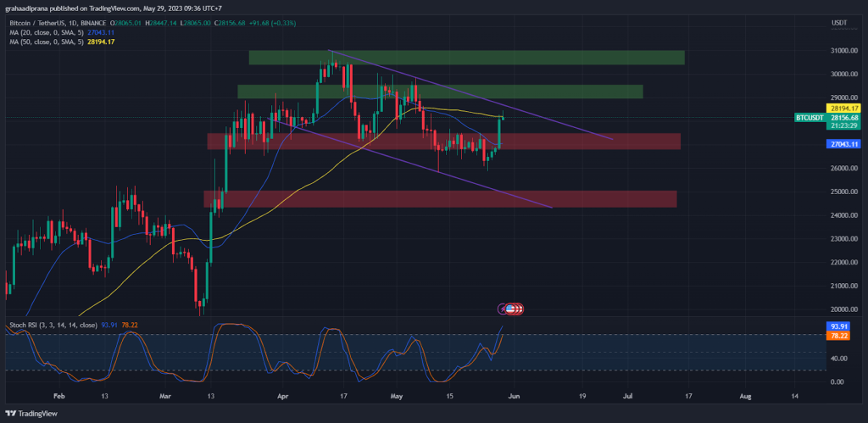Click the TradingView logo at bottom left

(x=31, y=413)
